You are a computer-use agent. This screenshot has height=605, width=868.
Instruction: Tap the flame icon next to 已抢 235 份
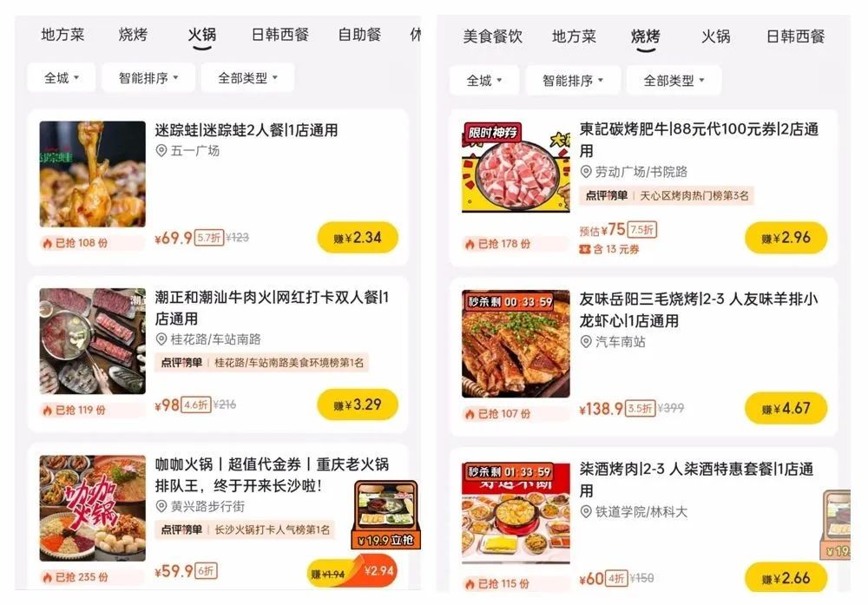[x=48, y=577]
